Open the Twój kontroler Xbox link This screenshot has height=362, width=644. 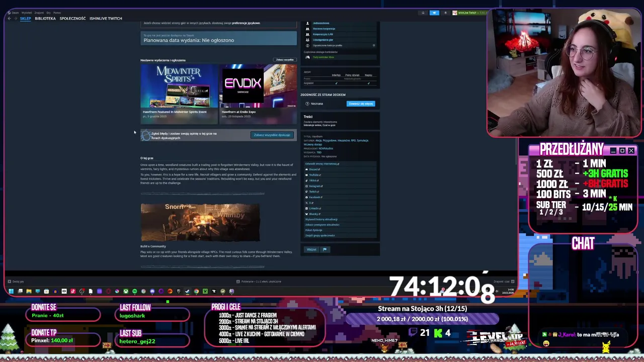pyautogui.click(x=324, y=57)
